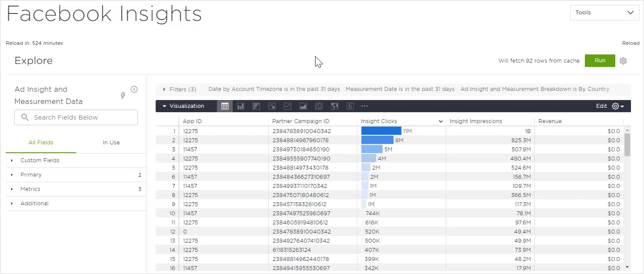Switch to the All Fields tab

pos(41,143)
